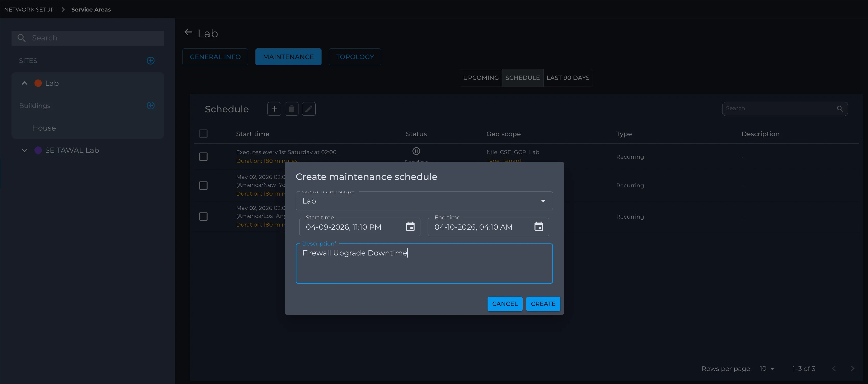Check the America/New_York schedule row
Image resolution: width=868 pixels, height=384 pixels.
(203, 186)
